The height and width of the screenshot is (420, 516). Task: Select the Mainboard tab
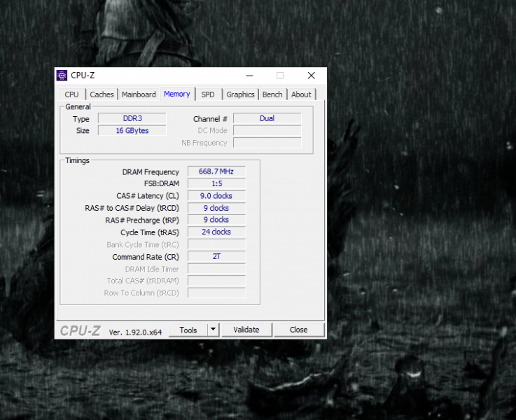coord(139,94)
